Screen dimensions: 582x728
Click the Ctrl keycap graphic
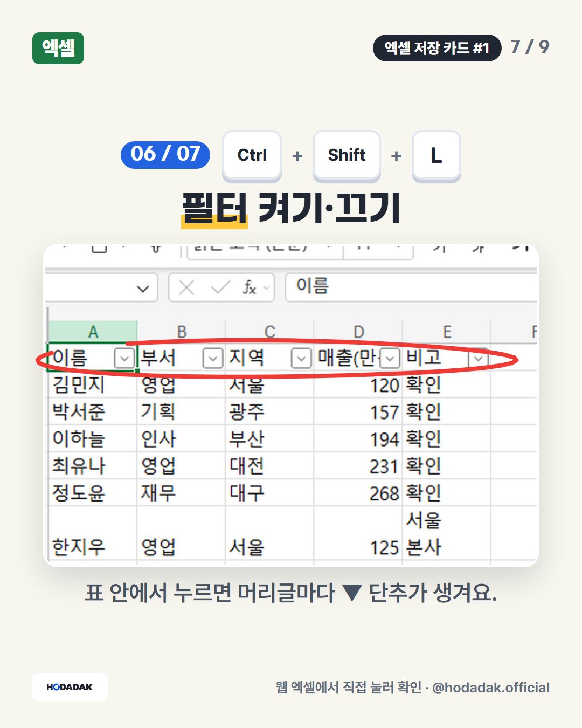click(252, 155)
